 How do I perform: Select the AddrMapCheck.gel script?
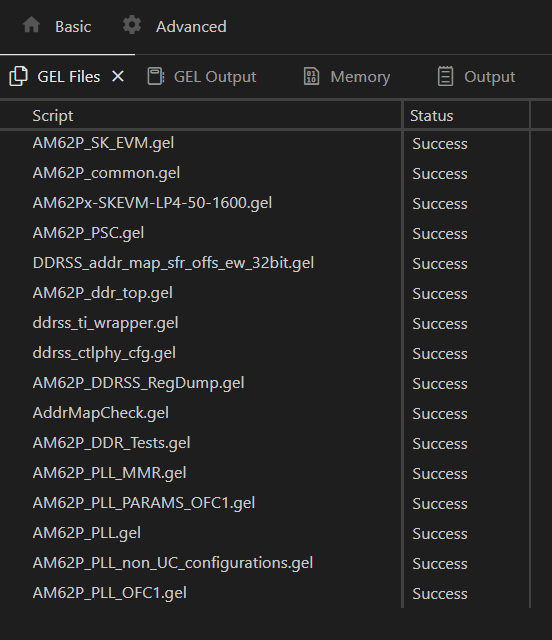(100, 413)
